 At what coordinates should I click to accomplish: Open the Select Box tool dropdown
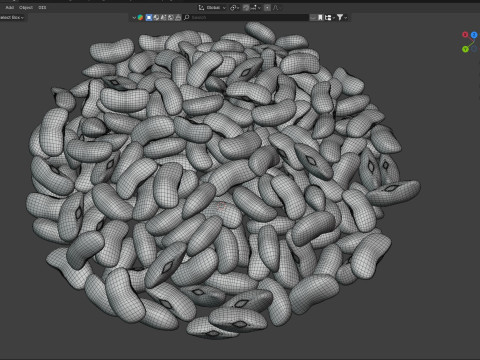click(x=12, y=17)
